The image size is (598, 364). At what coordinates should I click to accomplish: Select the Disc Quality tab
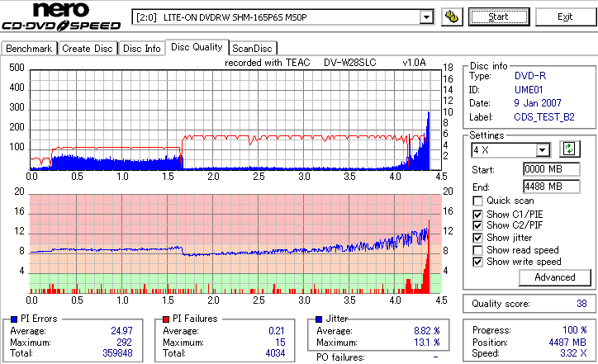coord(197,47)
